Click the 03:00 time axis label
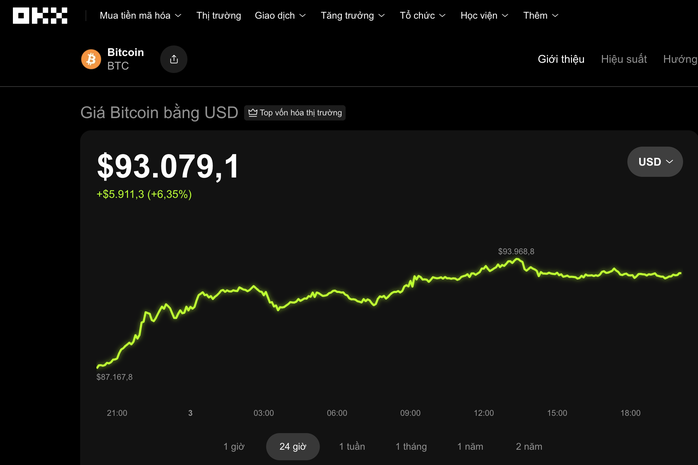 (264, 413)
